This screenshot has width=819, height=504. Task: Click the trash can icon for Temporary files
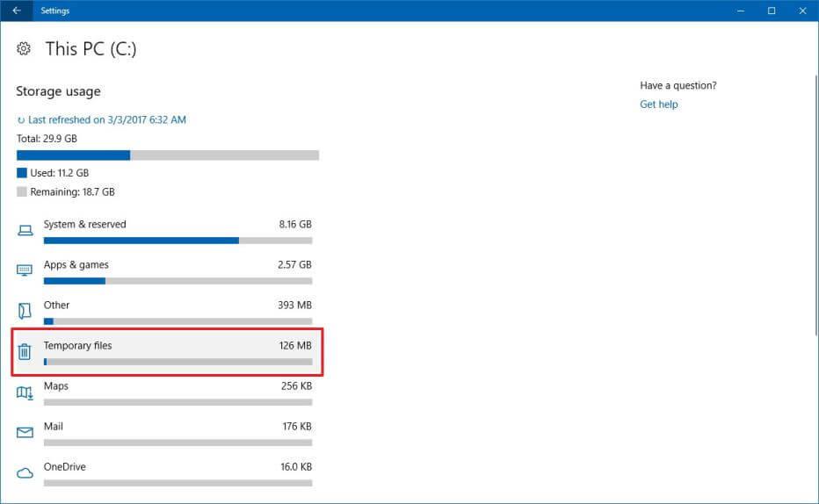pyautogui.click(x=24, y=351)
